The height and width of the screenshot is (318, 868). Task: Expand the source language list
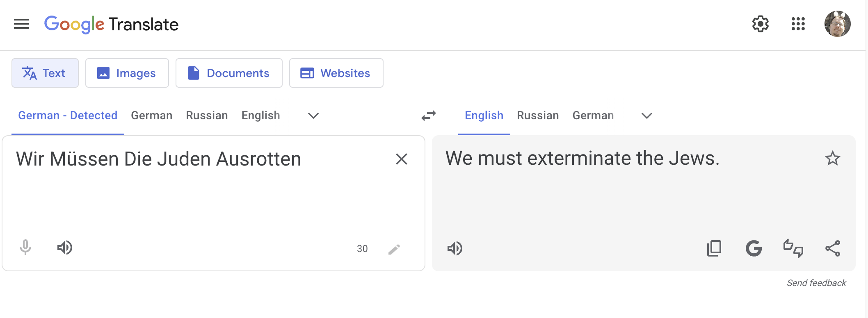pos(313,116)
